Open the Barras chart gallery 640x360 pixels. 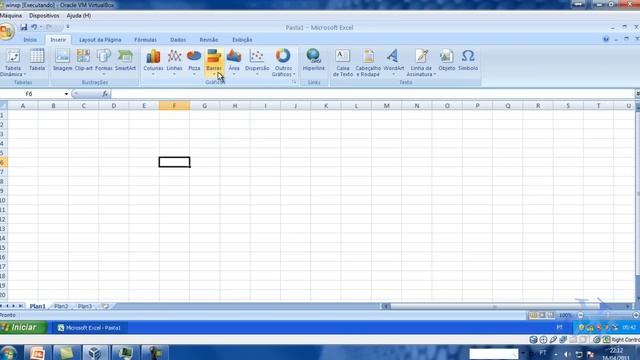click(x=214, y=62)
